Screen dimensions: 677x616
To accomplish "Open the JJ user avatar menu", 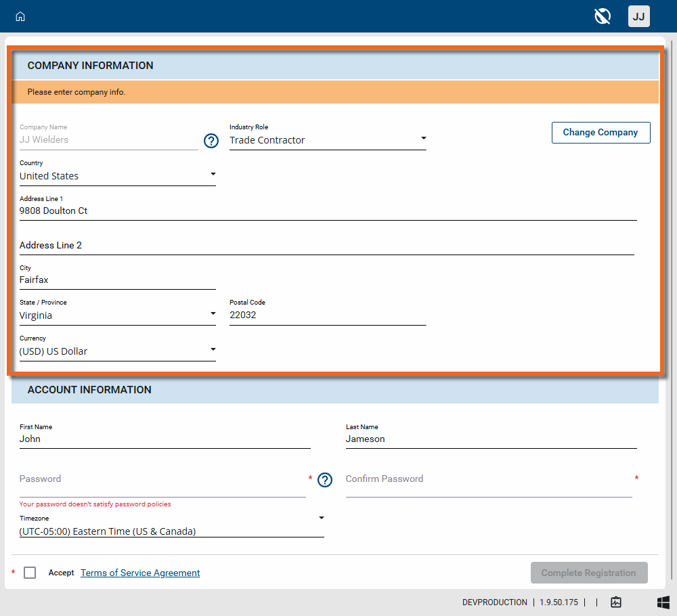I will tap(638, 16).
